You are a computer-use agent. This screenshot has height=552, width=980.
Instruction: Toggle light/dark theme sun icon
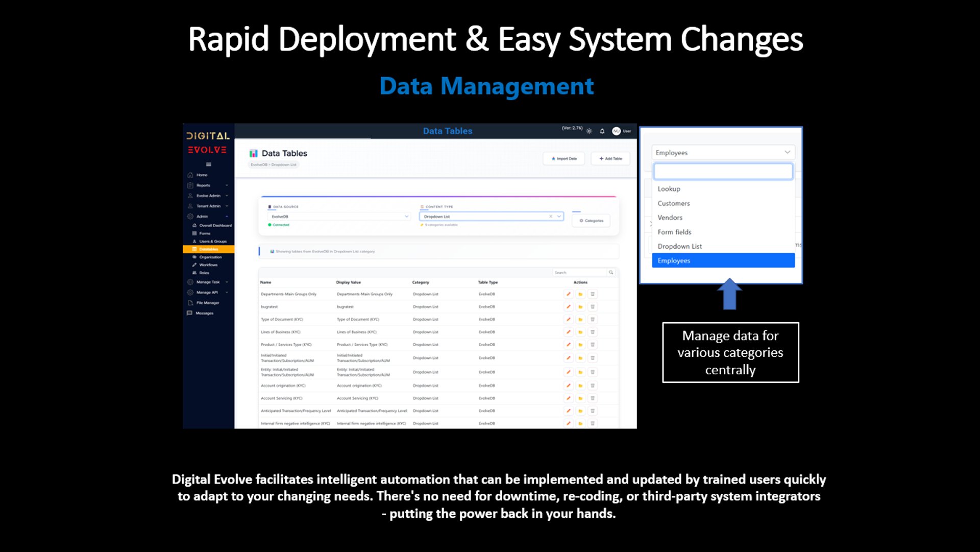click(589, 131)
